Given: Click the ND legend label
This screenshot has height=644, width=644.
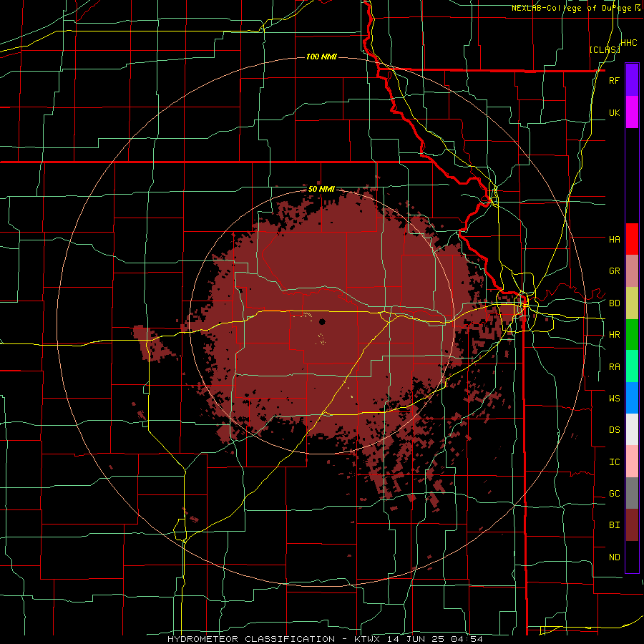Looking at the screenshot, I should (614, 557).
